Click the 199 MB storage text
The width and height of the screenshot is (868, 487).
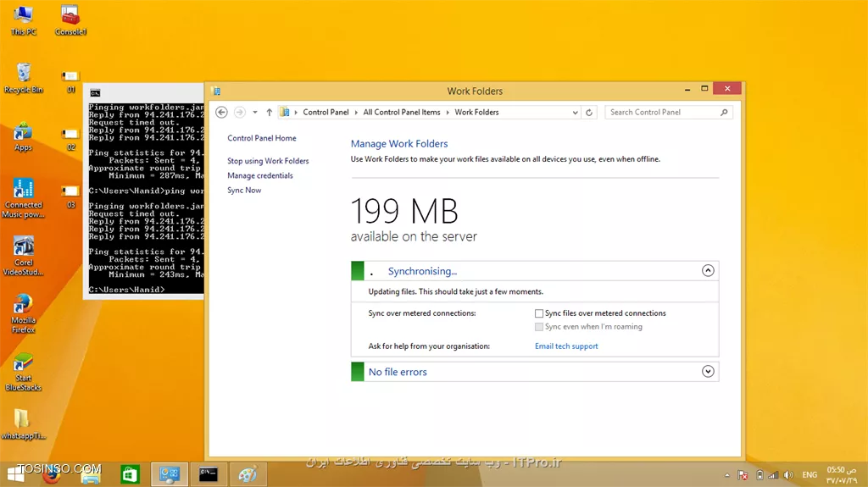404,211
